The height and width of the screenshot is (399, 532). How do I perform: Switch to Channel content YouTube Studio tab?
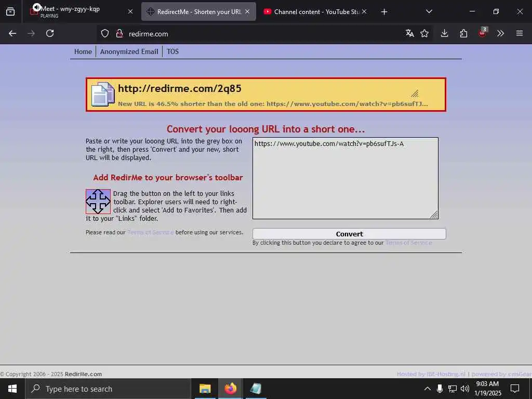coord(315,11)
